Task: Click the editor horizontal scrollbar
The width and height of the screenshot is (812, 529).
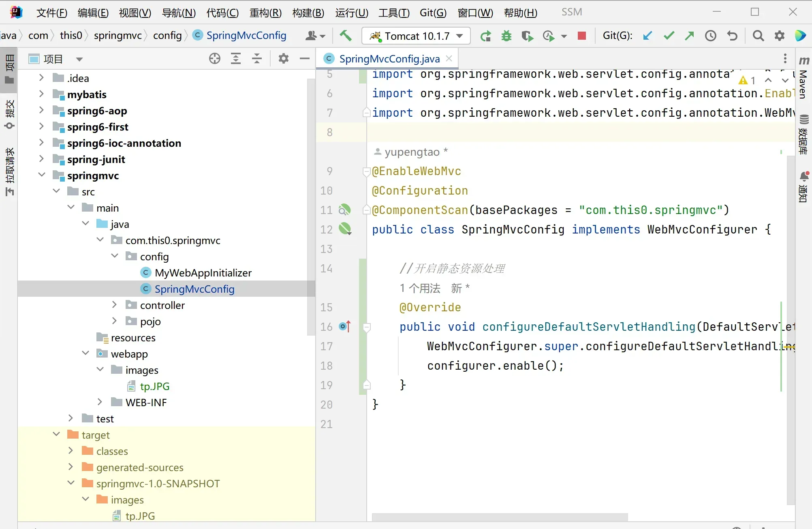Action: tap(500, 517)
